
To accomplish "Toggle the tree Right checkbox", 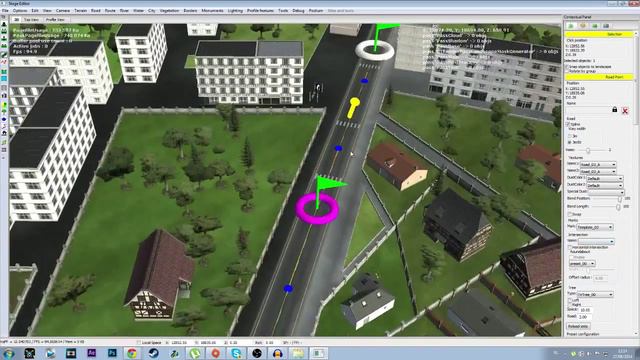I will [570, 304].
